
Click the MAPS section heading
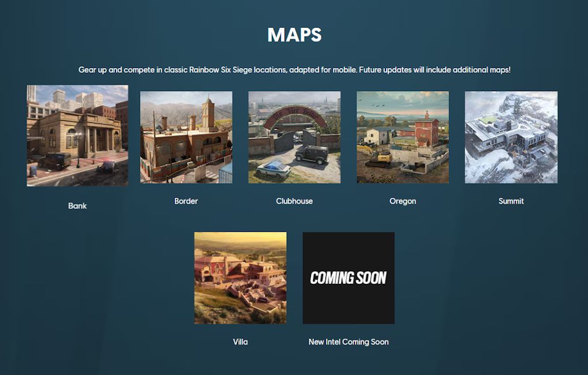pos(294,35)
